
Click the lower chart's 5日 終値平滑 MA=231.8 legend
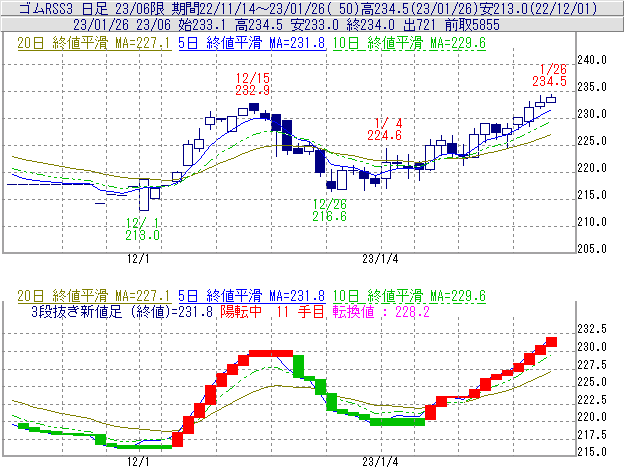[x=251, y=296]
